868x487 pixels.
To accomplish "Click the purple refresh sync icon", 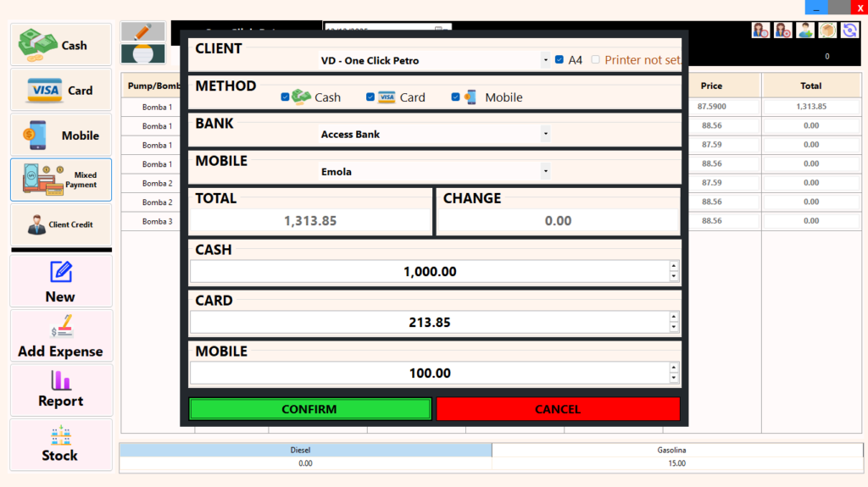I will (849, 30).
